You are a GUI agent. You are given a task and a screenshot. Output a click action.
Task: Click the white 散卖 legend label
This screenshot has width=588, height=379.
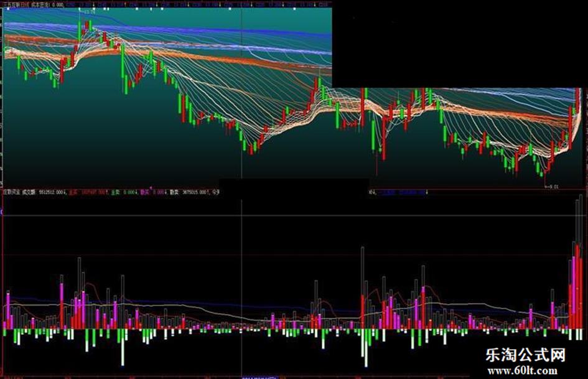[x=174, y=192]
